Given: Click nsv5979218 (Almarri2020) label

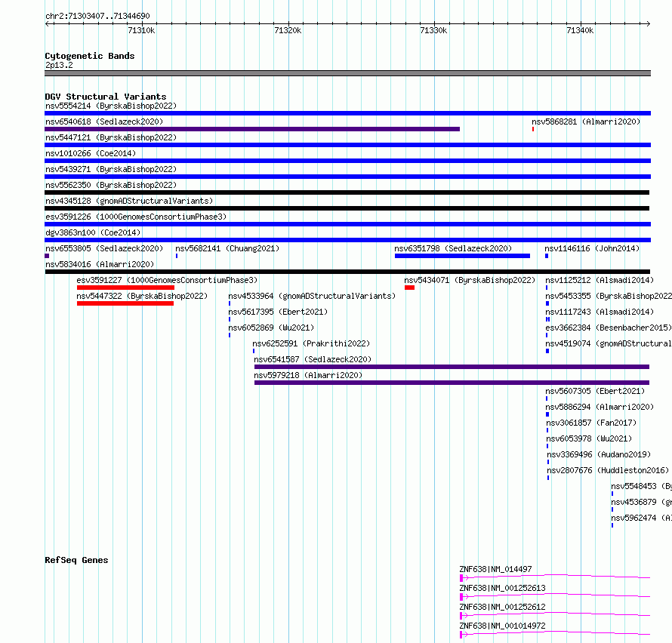Looking at the screenshot, I should tap(308, 375).
